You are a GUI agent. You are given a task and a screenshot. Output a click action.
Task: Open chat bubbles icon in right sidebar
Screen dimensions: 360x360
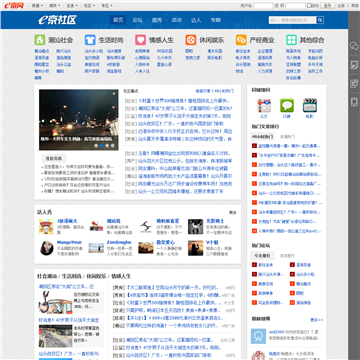(354, 46)
